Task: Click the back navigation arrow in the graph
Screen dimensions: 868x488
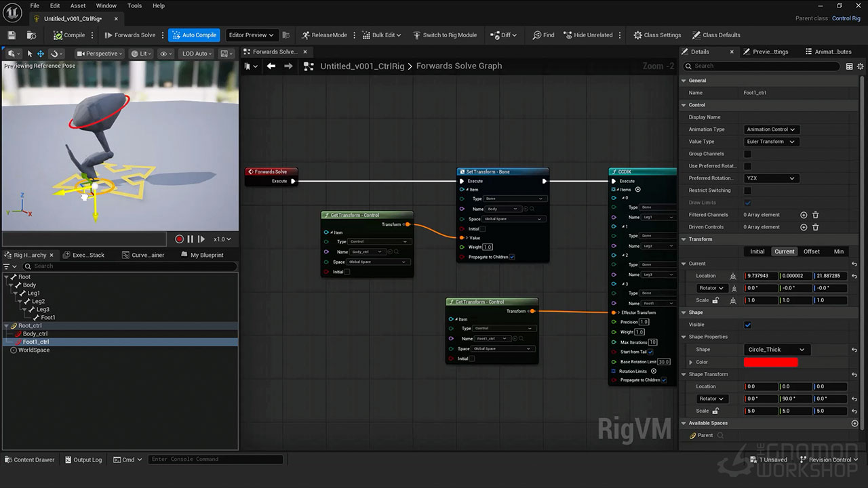Action: [271, 66]
